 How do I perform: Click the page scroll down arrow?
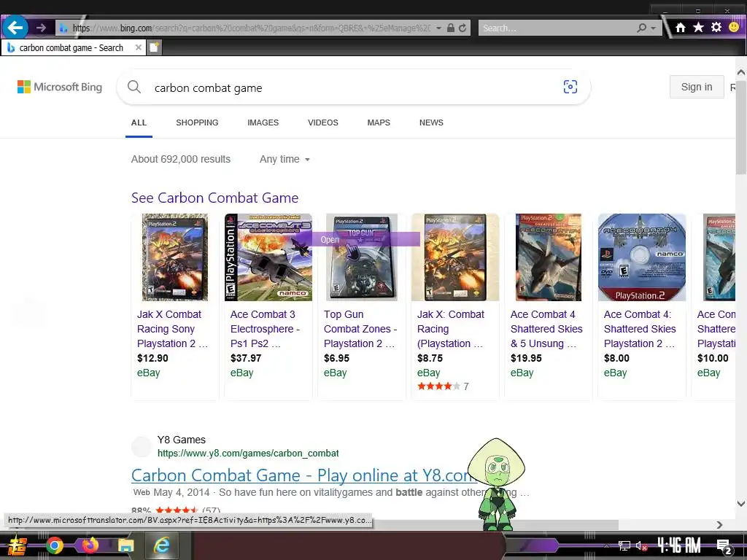point(741,503)
